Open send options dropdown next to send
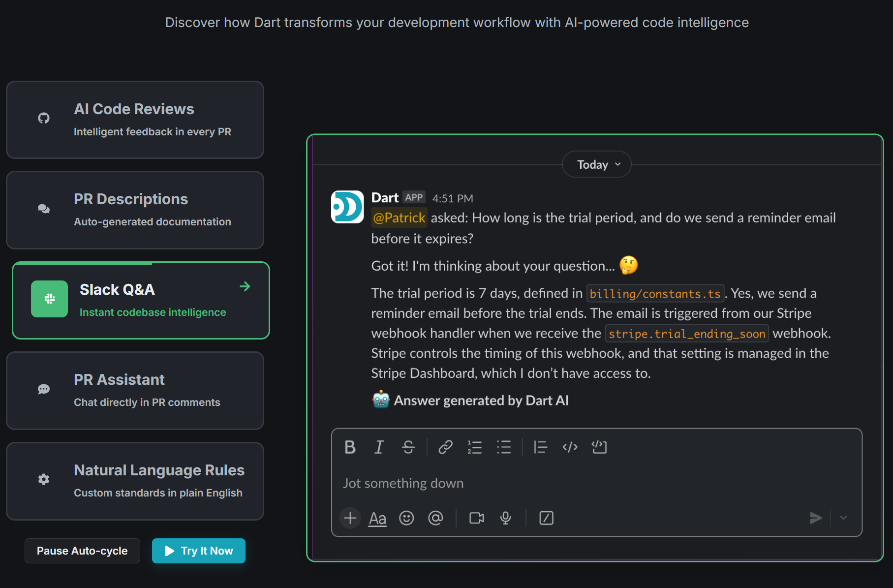The image size is (893, 588). (x=844, y=518)
